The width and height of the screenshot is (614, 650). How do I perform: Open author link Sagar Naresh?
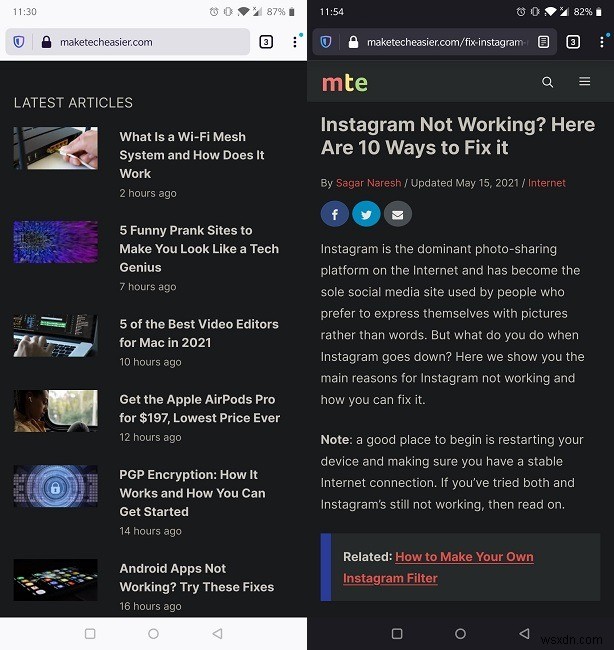click(x=369, y=183)
